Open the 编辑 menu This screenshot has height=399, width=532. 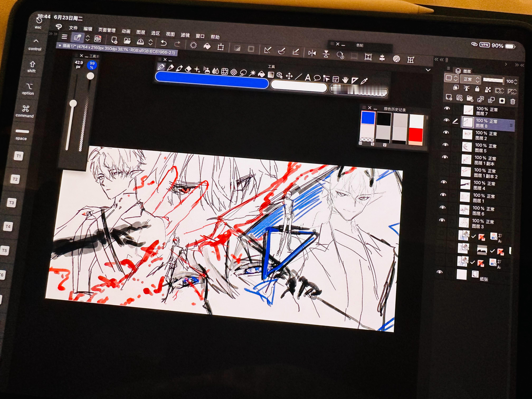(x=88, y=29)
